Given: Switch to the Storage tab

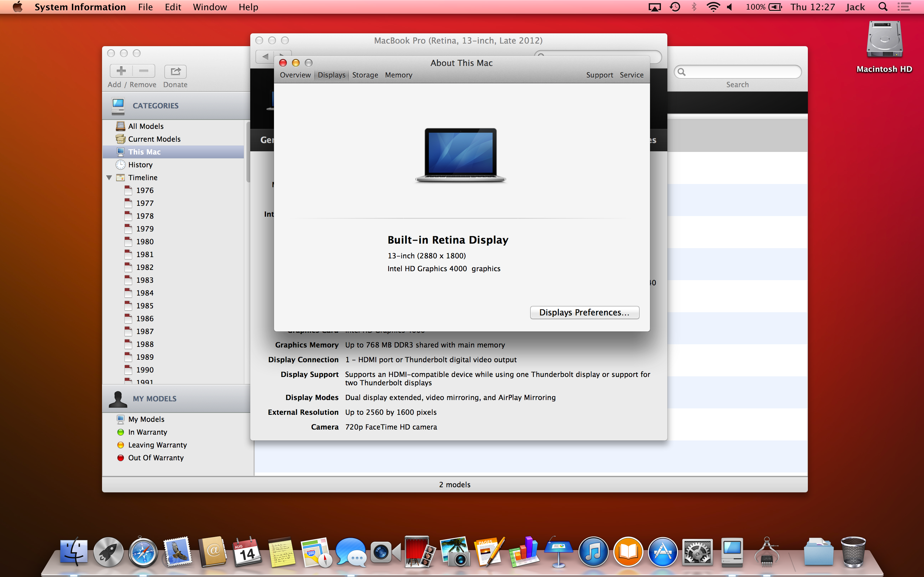Looking at the screenshot, I should click(x=365, y=75).
